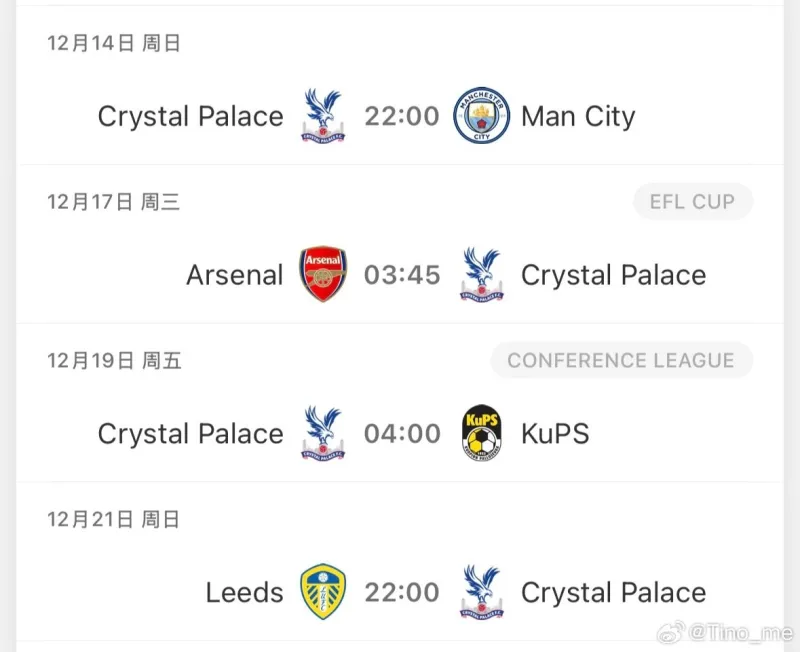Image resolution: width=800 pixels, height=652 pixels.
Task: Click the Arsenal club crest
Action: [x=323, y=275]
